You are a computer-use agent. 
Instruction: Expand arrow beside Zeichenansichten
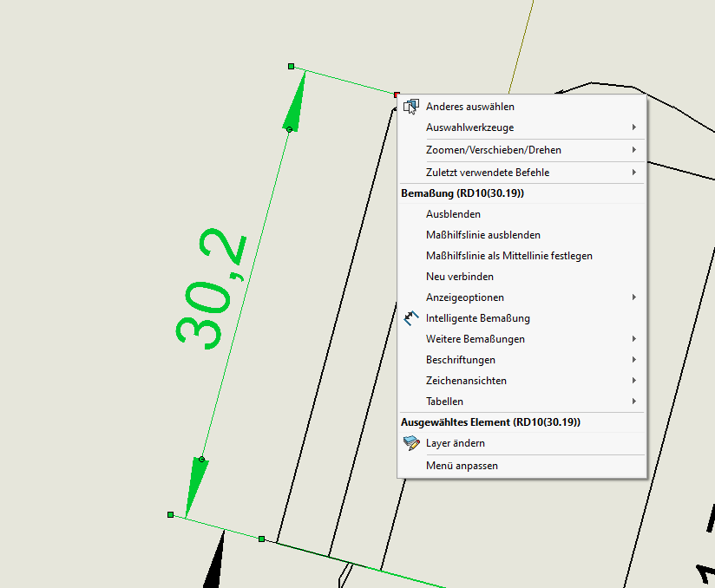pos(634,380)
